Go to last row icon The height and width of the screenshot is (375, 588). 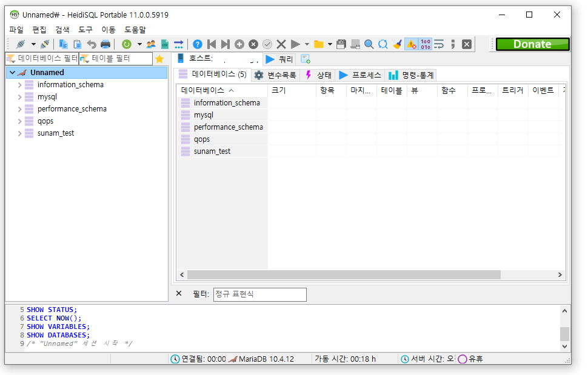[x=226, y=44]
